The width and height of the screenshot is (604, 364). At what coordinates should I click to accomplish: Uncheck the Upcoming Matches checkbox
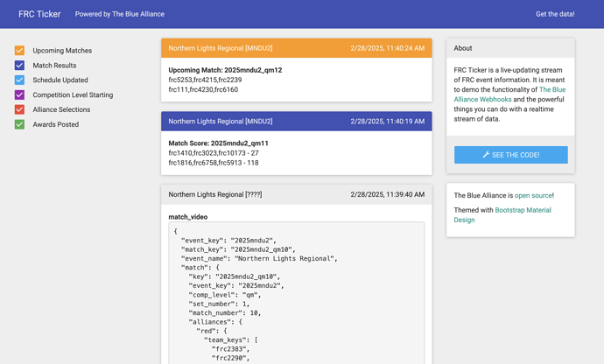tap(19, 51)
